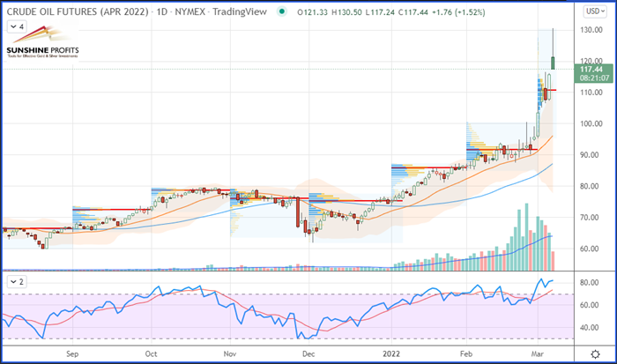Click the latest green candlestick near 120
617x364 pixels.
point(553,63)
